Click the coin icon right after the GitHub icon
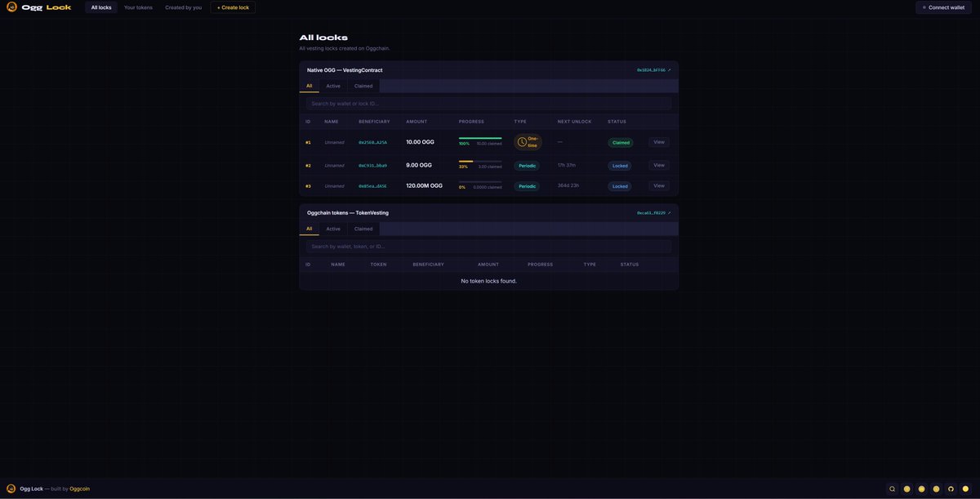This screenshot has height=499, width=980. (965, 489)
